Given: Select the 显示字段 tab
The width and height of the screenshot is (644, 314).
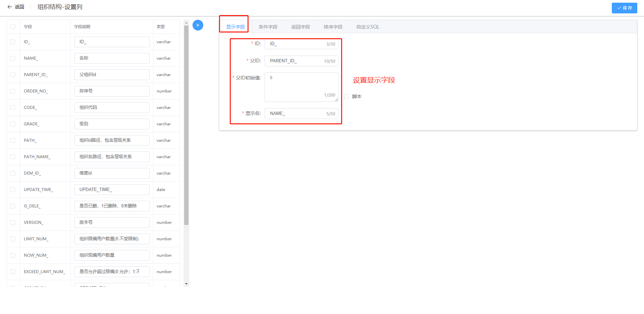Looking at the screenshot, I should click(x=235, y=27).
